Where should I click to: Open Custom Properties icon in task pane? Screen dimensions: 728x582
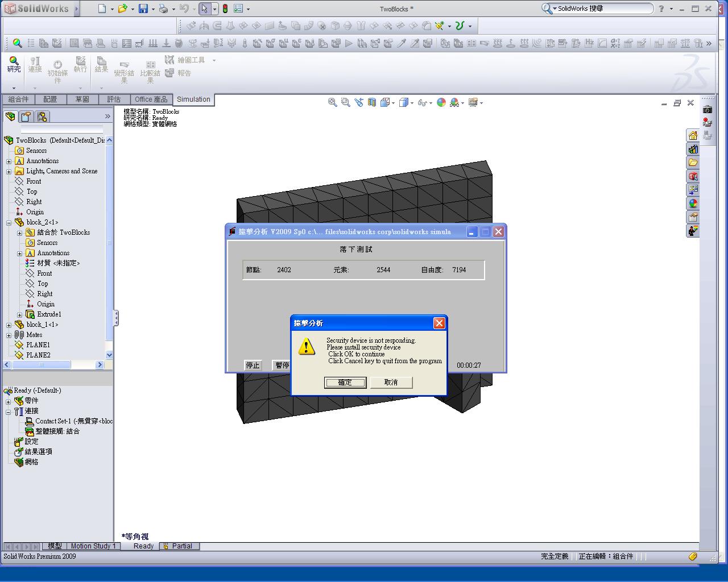pyautogui.click(x=693, y=217)
